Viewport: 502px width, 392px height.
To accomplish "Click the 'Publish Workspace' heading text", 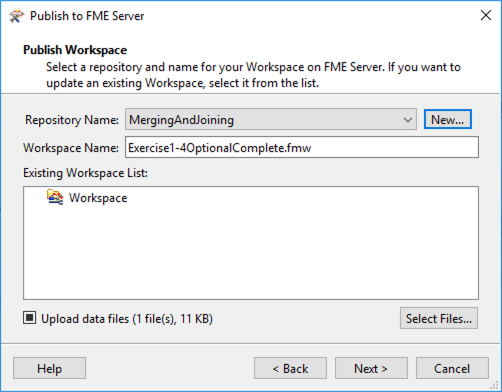I will pos(75,50).
